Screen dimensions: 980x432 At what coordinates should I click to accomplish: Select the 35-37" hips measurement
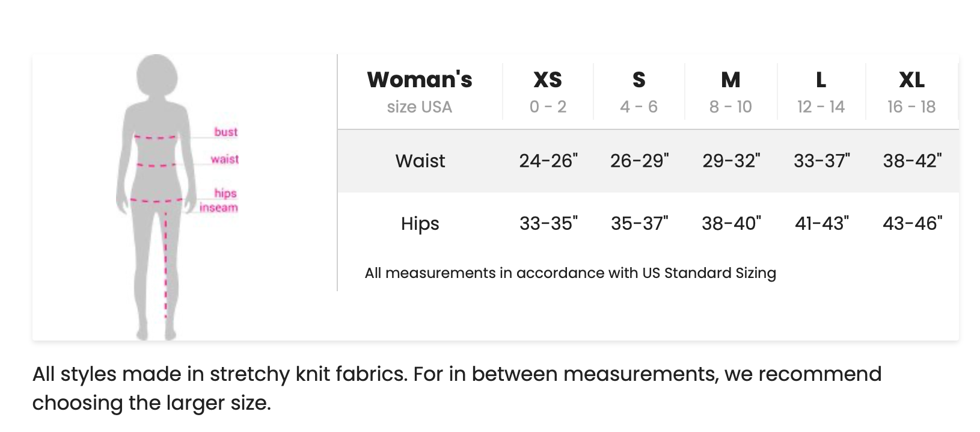[x=639, y=223]
